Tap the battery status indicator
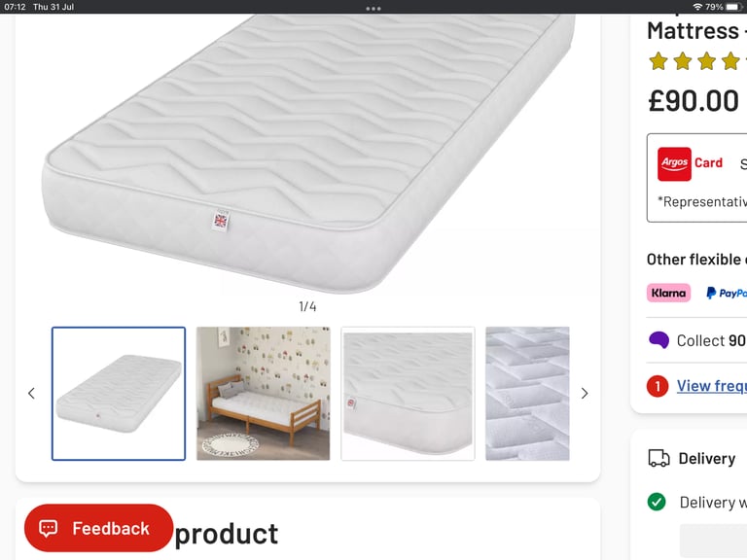The image size is (747, 560). [733, 7]
